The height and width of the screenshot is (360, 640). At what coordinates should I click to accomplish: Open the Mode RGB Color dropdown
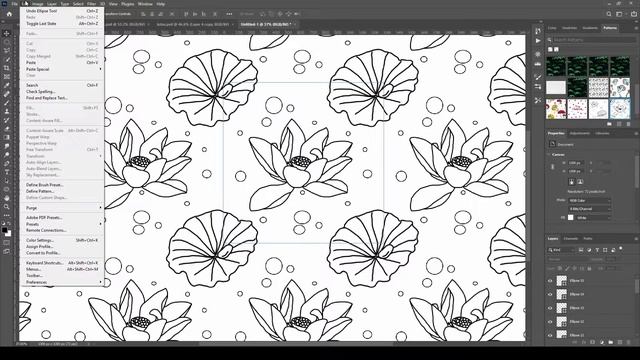coord(590,201)
